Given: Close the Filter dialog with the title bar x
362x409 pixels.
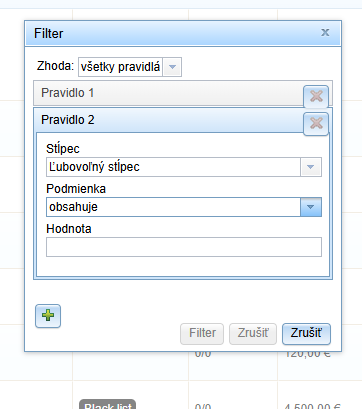Looking at the screenshot, I should click(x=325, y=32).
